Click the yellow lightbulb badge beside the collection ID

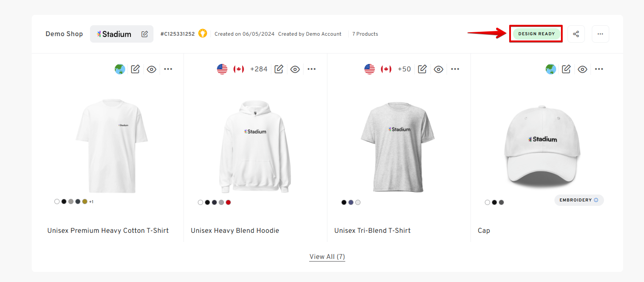(x=203, y=34)
